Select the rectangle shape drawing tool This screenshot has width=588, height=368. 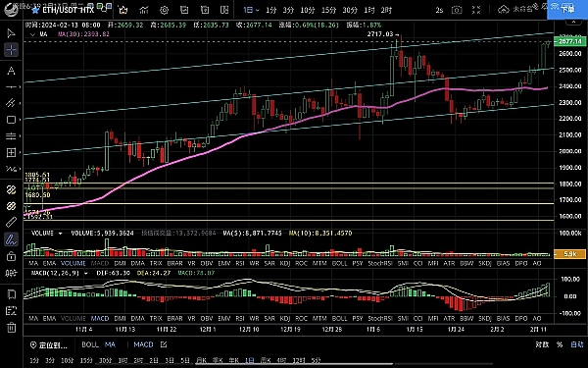[x=11, y=120]
